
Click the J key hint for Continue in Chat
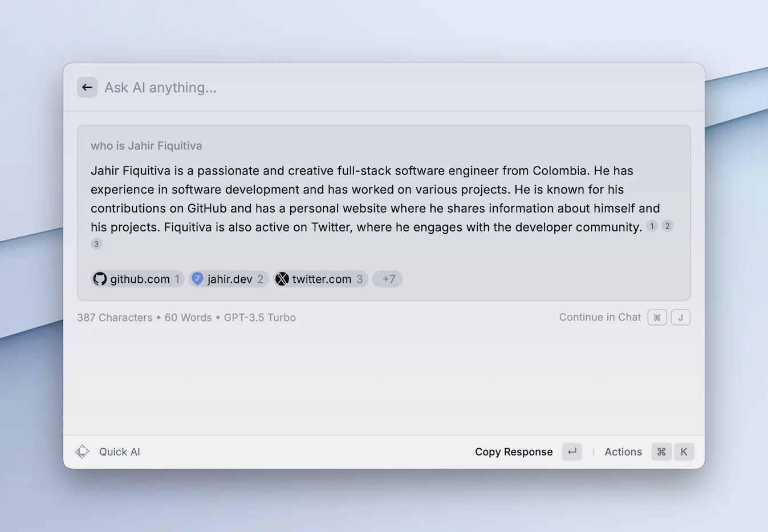click(680, 318)
